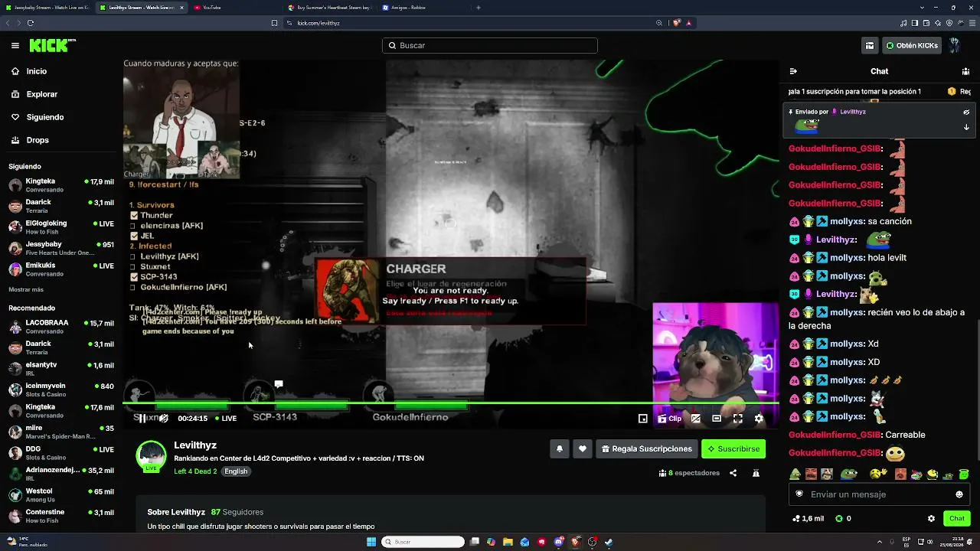The width and height of the screenshot is (980, 551).
Task: Insert the Pepe frog quick emote
Action: (x=849, y=474)
